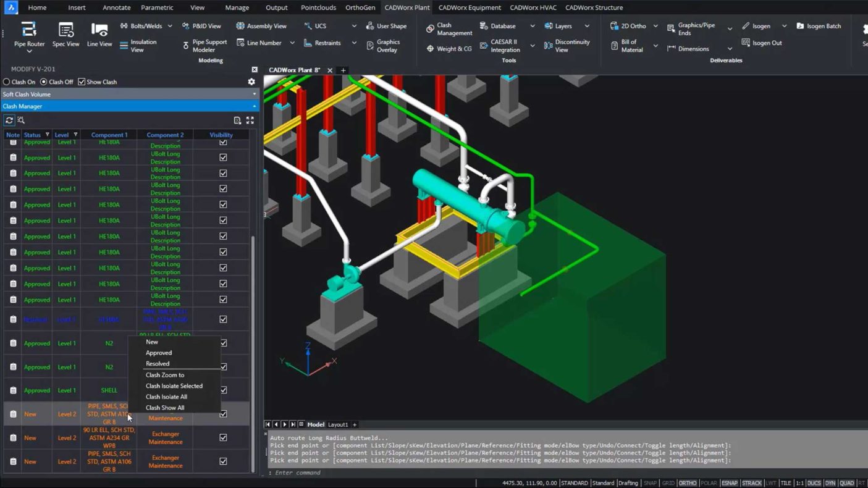
Task: Add a new drawing tab
Action: 343,70
